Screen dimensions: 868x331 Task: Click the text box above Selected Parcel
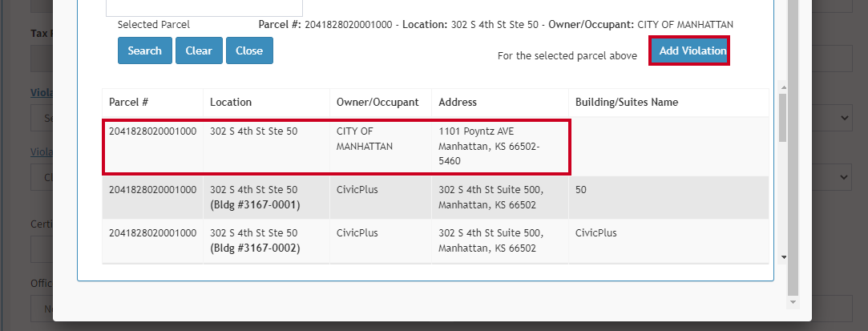(204, 8)
